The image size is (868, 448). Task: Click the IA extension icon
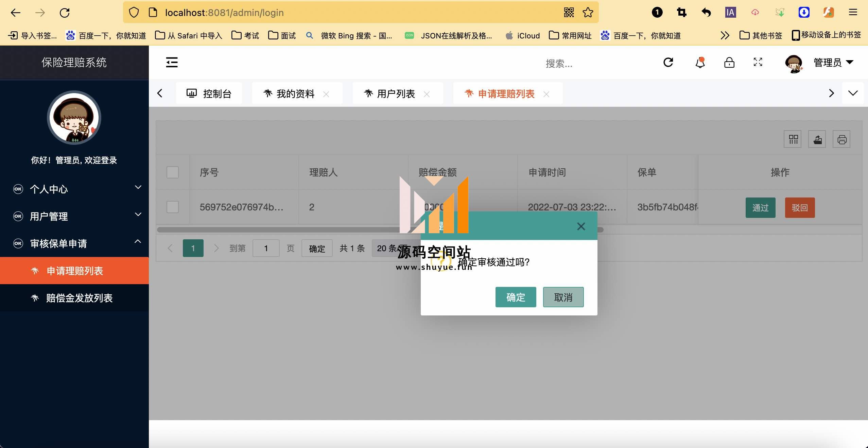[x=730, y=13]
